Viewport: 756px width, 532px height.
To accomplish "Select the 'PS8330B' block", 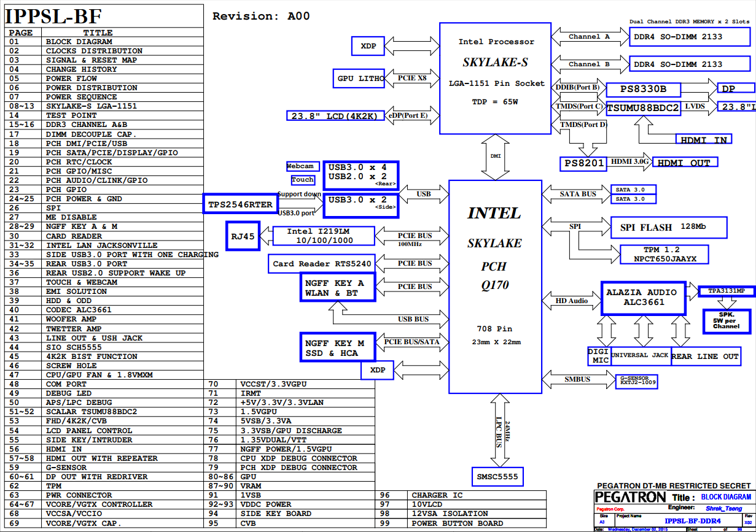I will (643, 90).
